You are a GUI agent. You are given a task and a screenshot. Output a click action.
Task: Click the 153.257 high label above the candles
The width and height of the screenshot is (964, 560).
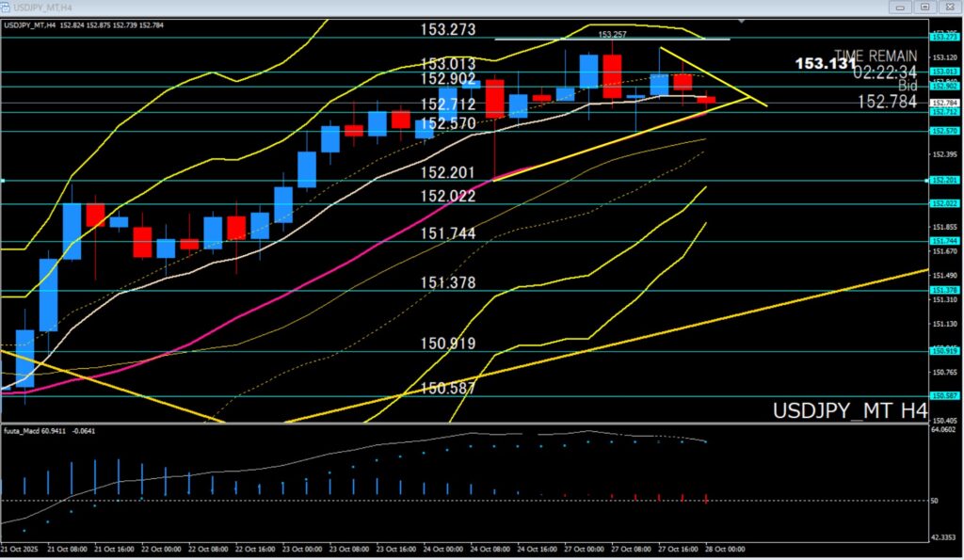pyautogui.click(x=612, y=33)
